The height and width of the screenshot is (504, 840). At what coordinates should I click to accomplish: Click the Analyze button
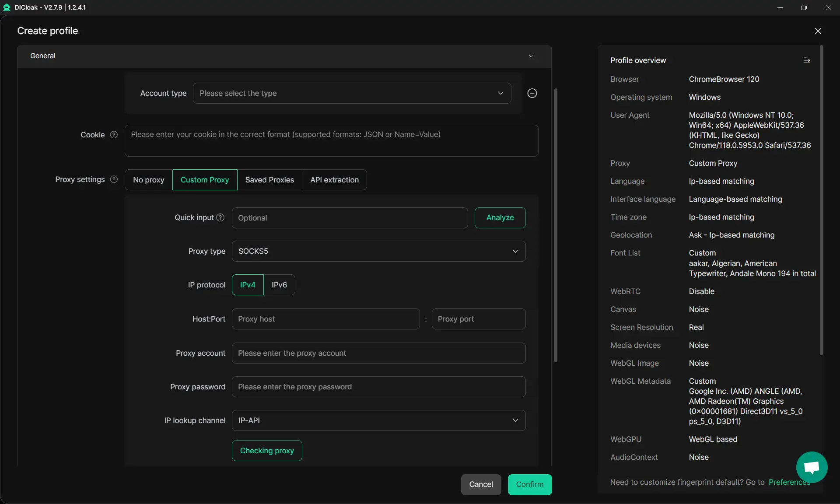[500, 217]
